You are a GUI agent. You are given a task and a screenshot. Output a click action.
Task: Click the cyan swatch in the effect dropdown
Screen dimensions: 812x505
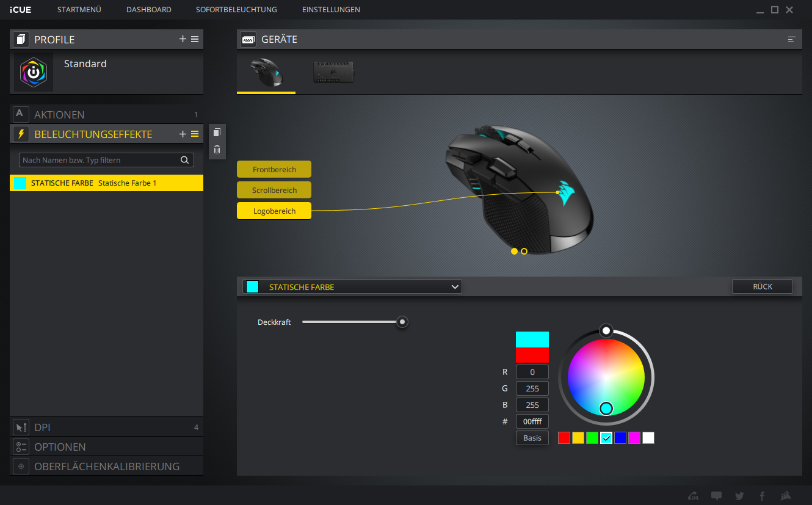[253, 287]
